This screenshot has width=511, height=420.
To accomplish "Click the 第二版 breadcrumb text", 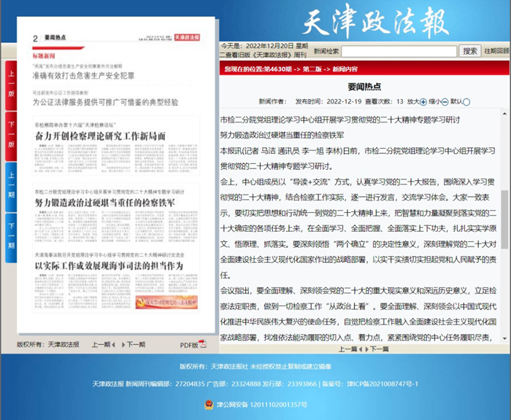I will pyautogui.click(x=312, y=69).
